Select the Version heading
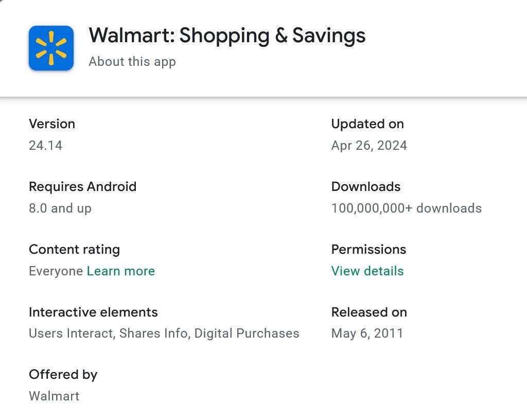This screenshot has height=420, width=527. pyautogui.click(x=52, y=124)
